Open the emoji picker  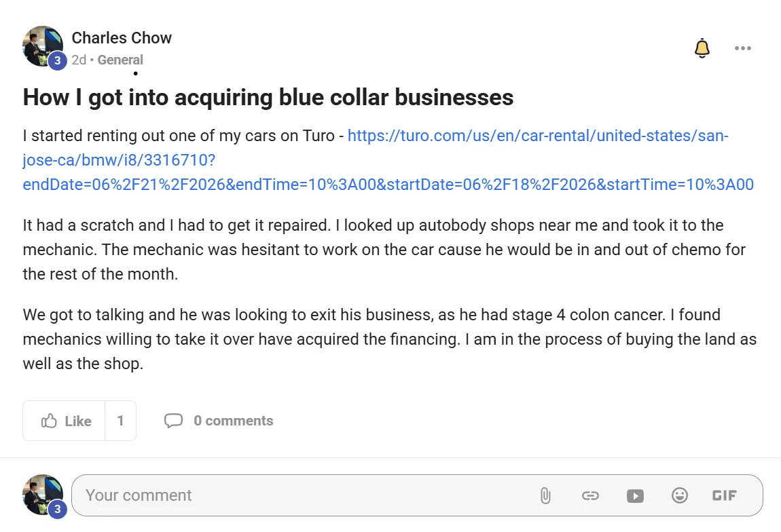coord(679,495)
